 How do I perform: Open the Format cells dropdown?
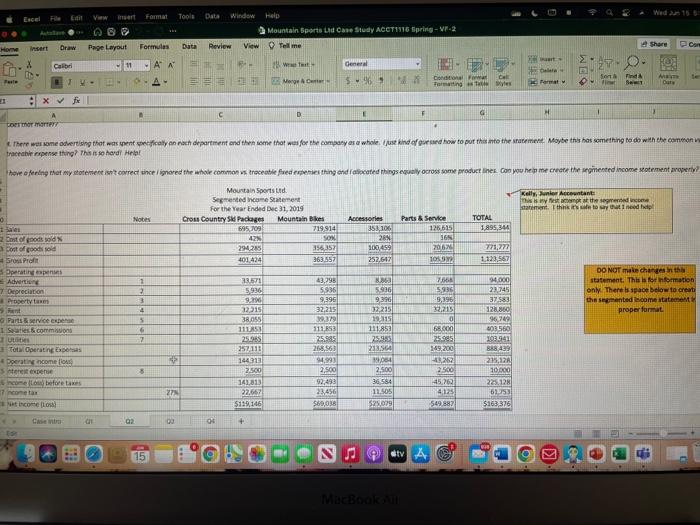click(547, 82)
